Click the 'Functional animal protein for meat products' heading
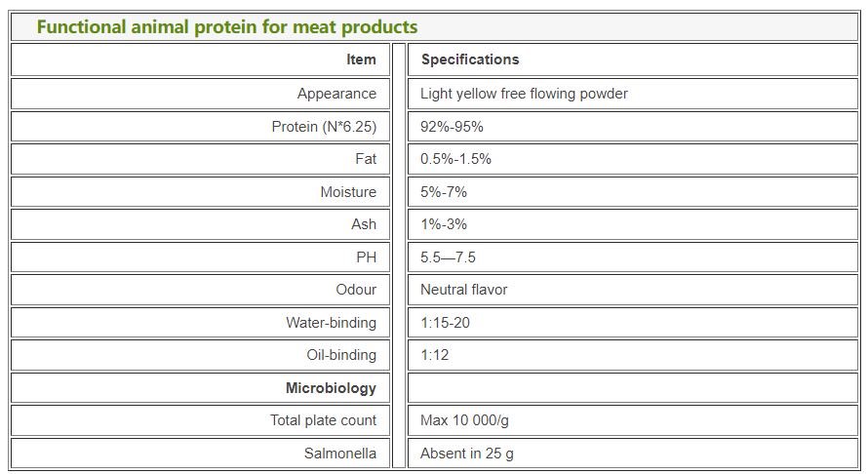The height and width of the screenshot is (474, 868). click(227, 26)
